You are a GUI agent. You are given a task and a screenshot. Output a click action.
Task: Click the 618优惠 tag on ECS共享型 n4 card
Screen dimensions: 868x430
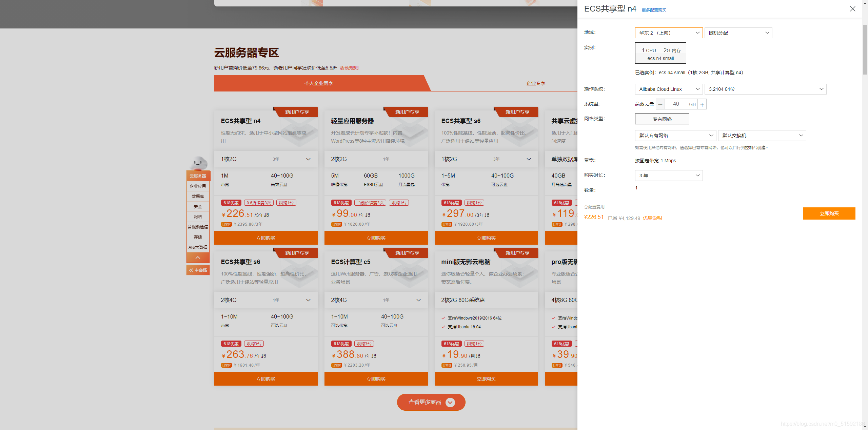tap(231, 203)
